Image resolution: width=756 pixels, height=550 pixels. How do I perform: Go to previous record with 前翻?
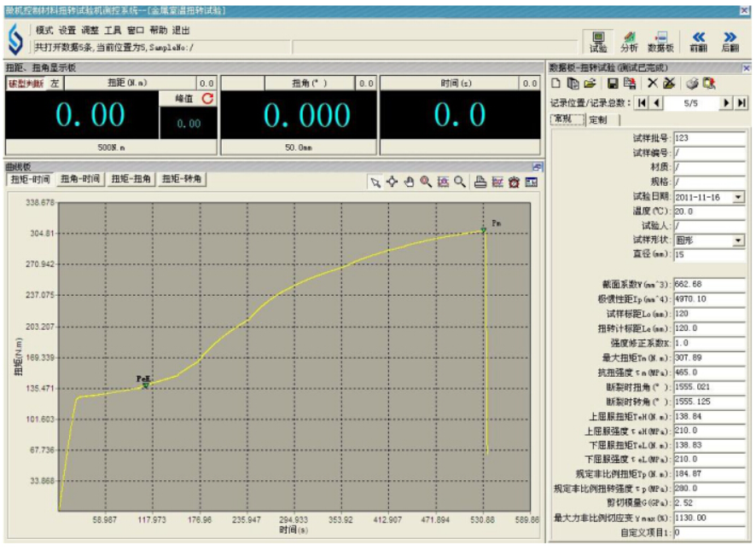coord(698,42)
